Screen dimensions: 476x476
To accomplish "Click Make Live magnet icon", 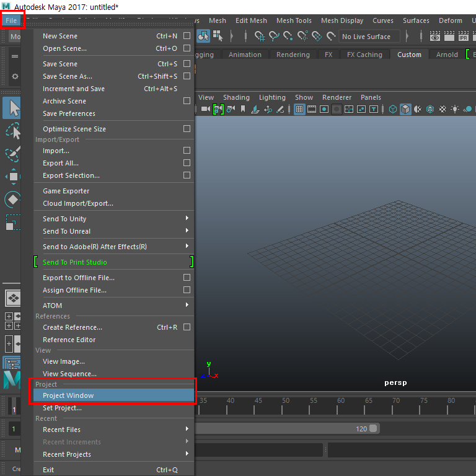I will pos(331,36).
